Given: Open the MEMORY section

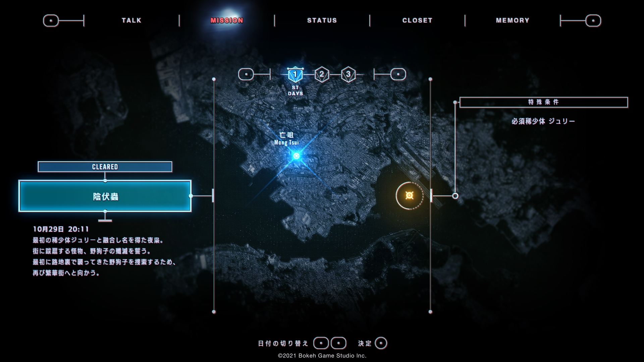Looking at the screenshot, I should 513,20.
